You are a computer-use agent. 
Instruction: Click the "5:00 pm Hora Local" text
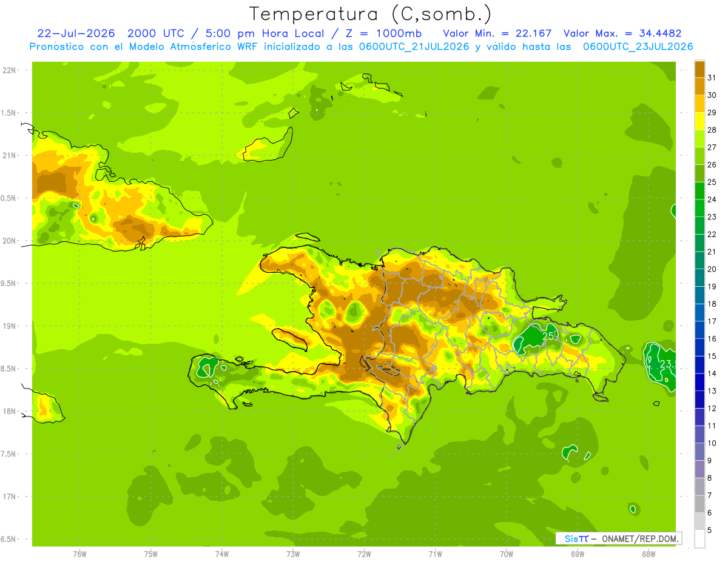click(x=266, y=33)
